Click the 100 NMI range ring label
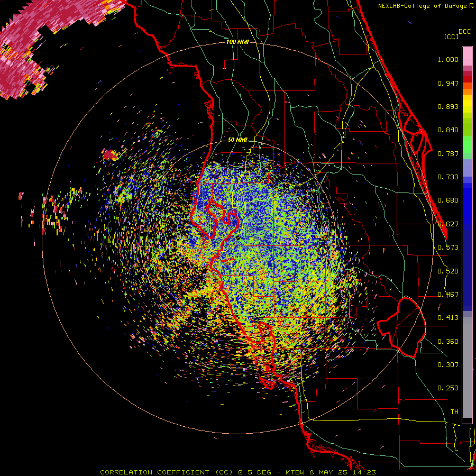 pos(237,42)
